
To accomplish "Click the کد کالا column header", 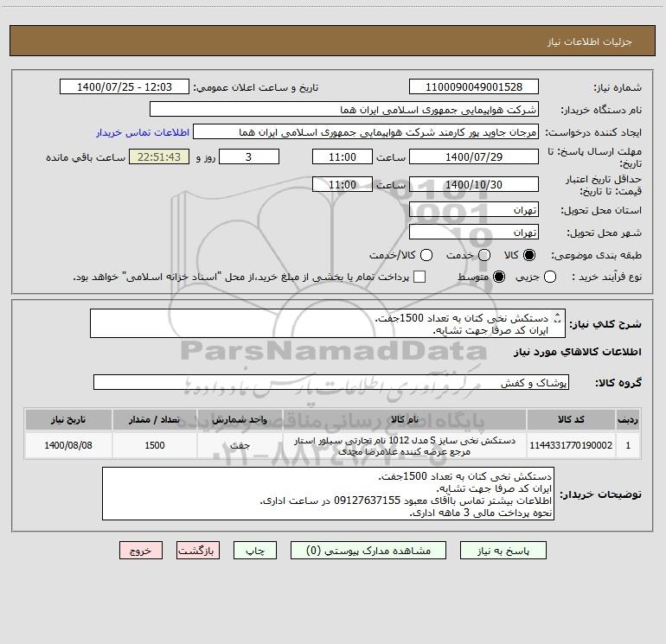I will click(571, 419).
